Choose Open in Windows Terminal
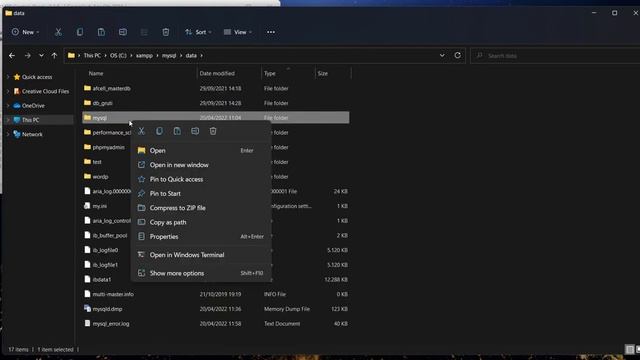The image size is (640, 360). [x=201, y=255]
